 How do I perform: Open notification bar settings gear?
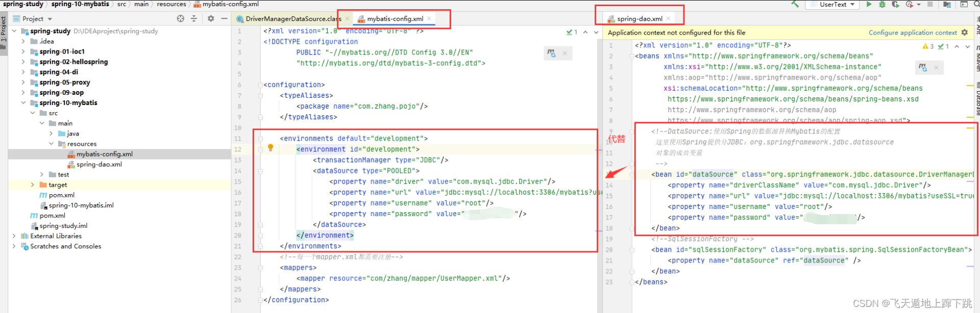(965, 32)
